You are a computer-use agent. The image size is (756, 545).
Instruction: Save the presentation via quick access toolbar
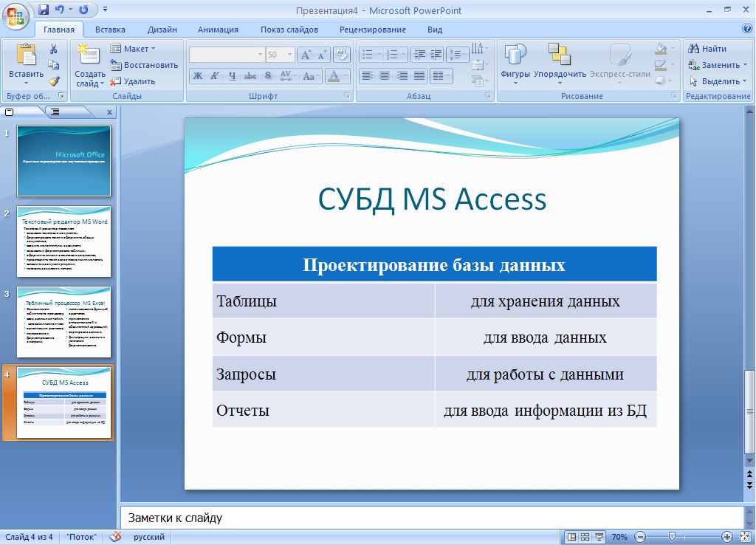[44, 9]
